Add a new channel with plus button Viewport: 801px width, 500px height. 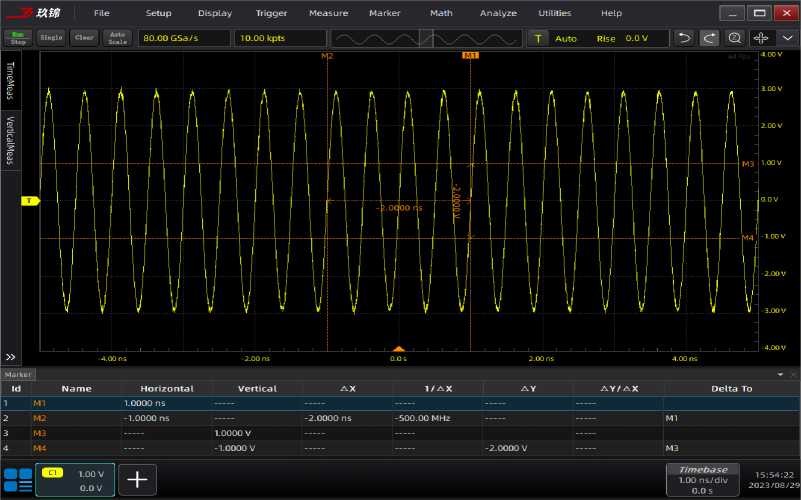tap(137, 480)
